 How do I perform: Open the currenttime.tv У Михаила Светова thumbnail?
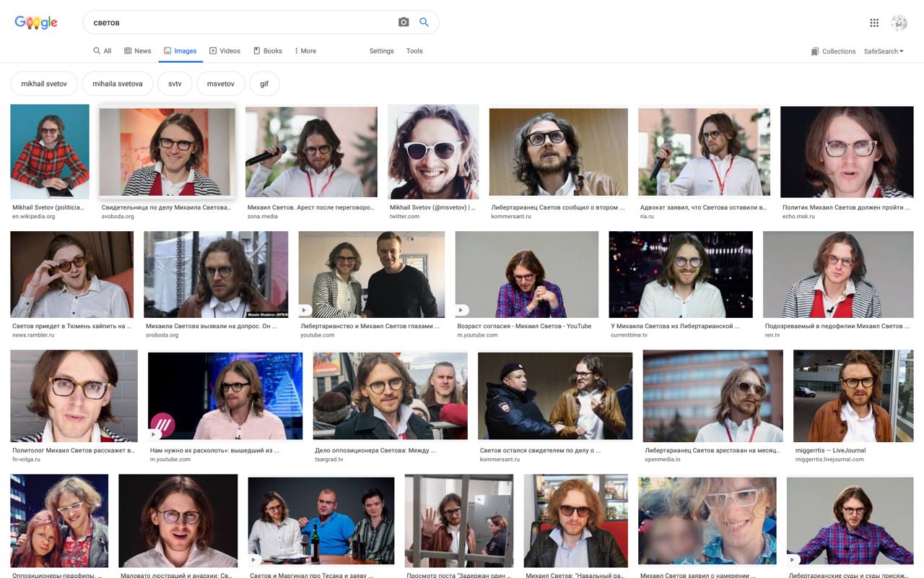tap(681, 275)
